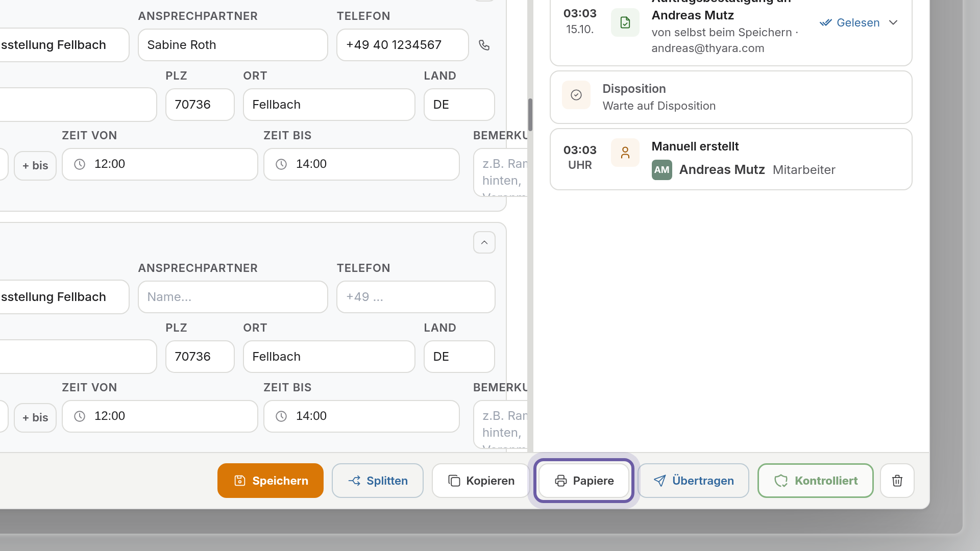Edit Ort Fellbach in first address section
Viewport: 980px width, 551px height.
click(x=329, y=105)
